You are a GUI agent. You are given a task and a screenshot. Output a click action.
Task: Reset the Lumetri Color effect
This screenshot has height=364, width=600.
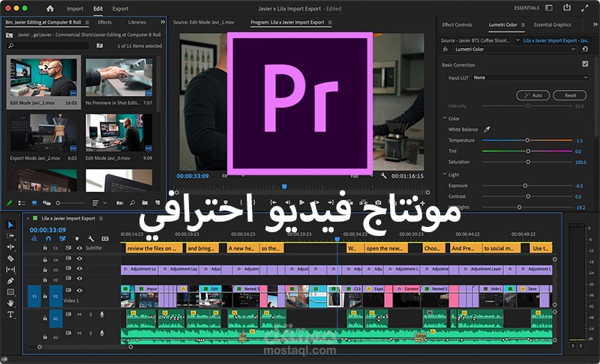point(585,49)
